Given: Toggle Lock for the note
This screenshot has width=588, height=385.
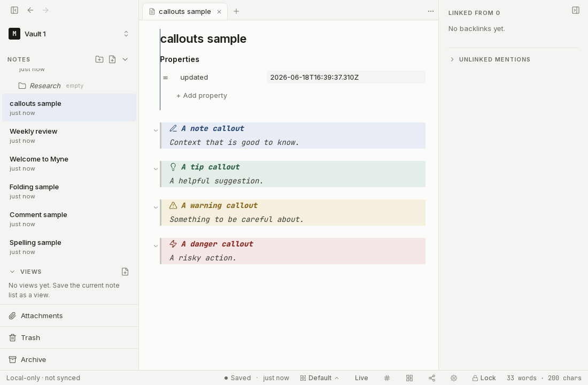Looking at the screenshot, I should pos(484,378).
